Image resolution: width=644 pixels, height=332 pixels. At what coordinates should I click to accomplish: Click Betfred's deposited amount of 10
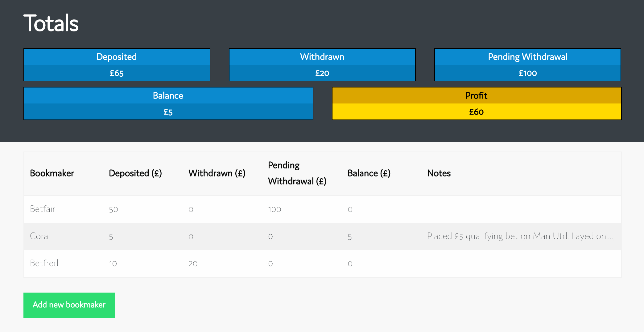tap(113, 264)
